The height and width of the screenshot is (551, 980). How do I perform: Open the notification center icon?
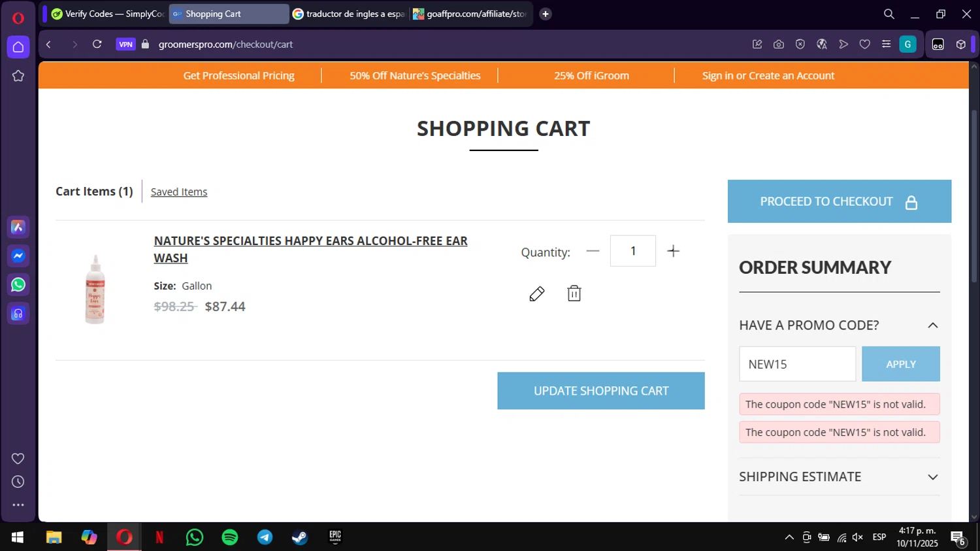tap(958, 538)
